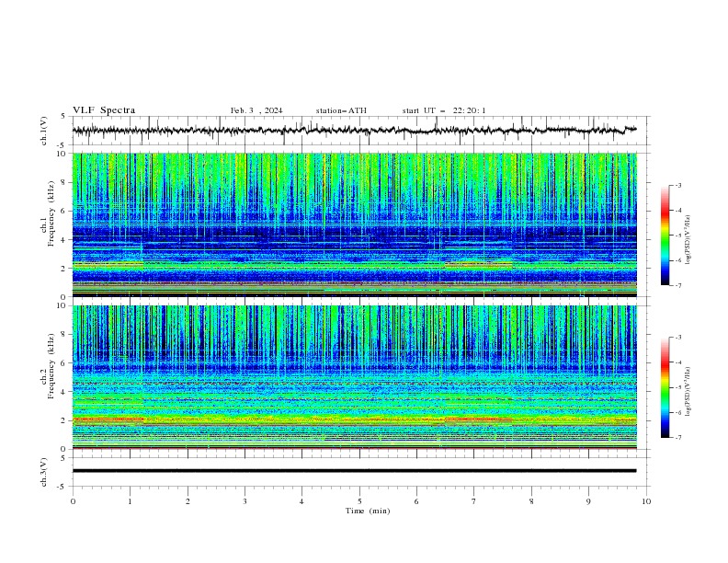Click the "3" tick on the time axis

pyautogui.click(x=245, y=501)
